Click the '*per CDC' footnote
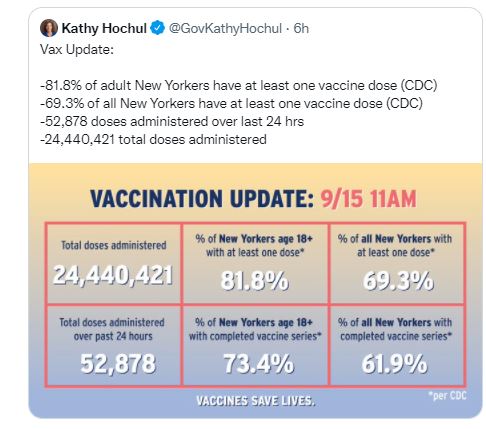The height and width of the screenshot is (429, 486). (447, 396)
